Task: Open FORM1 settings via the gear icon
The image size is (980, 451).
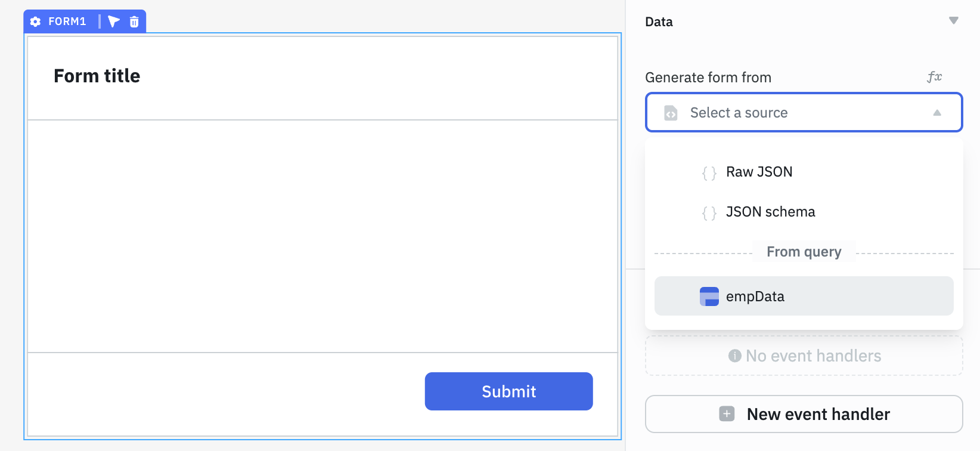Action: coord(36,21)
